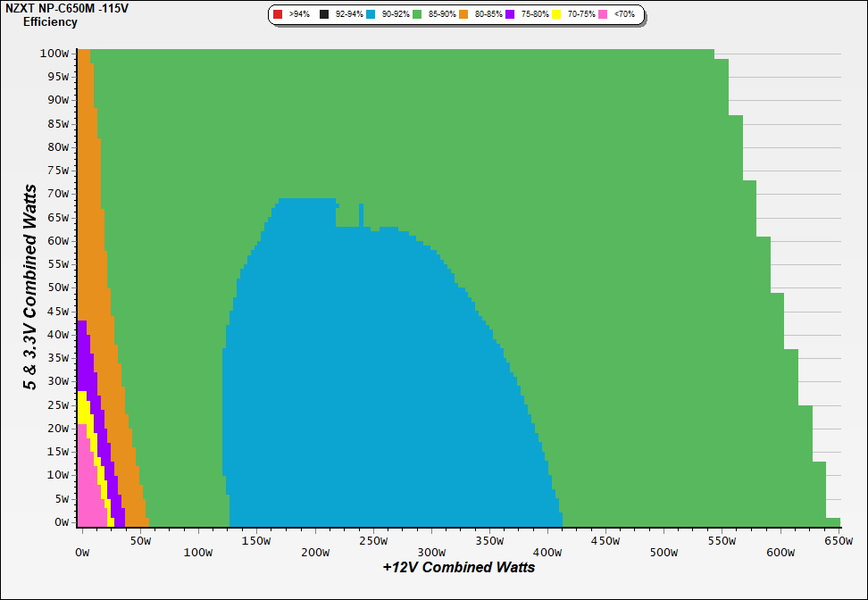Click the purple 75-80% legend swatch

tap(510, 15)
